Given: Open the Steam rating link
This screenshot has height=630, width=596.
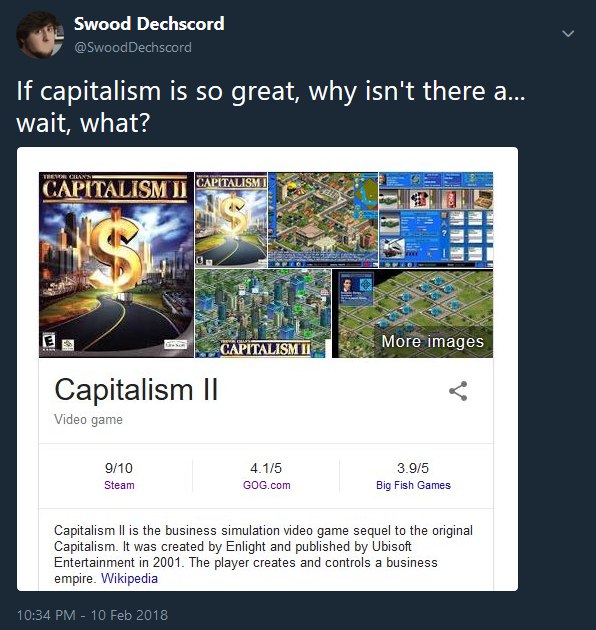Looking at the screenshot, I should (119, 485).
